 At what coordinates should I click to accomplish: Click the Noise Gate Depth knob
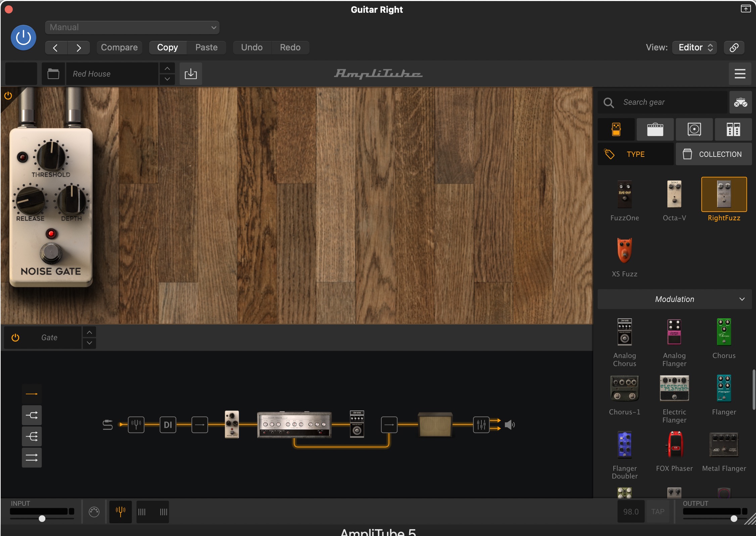72,200
